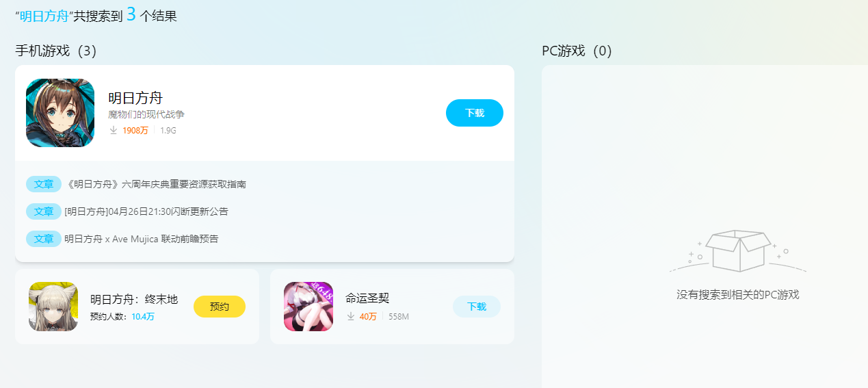Open the 命运圣契 game icon
Image resolution: width=868 pixels, height=388 pixels.
308,307
